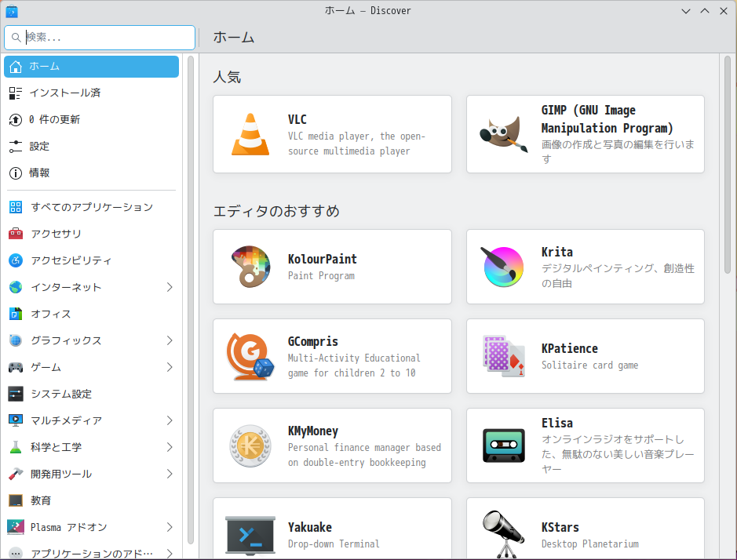The width and height of the screenshot is (737, 560).
Task: Select すべてのアプリケーション category
Action: click(x=92, y=207)
